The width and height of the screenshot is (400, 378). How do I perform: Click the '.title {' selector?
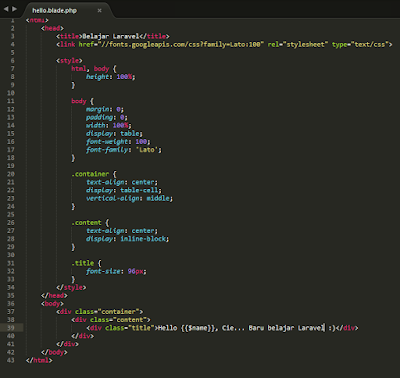[x=86, y=263]
